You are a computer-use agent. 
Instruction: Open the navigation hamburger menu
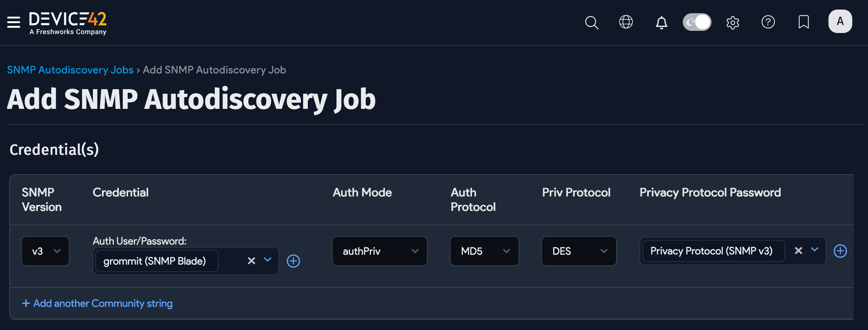[13, 22]
